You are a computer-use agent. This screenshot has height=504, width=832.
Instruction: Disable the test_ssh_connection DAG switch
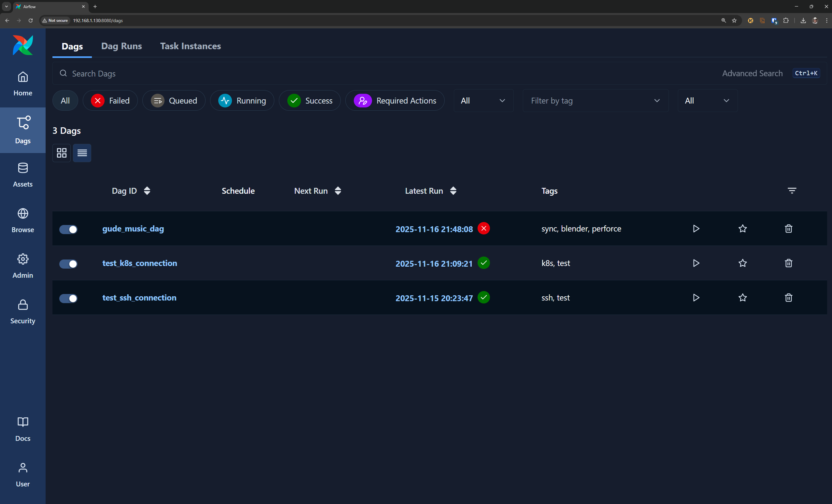coord(68,298)
